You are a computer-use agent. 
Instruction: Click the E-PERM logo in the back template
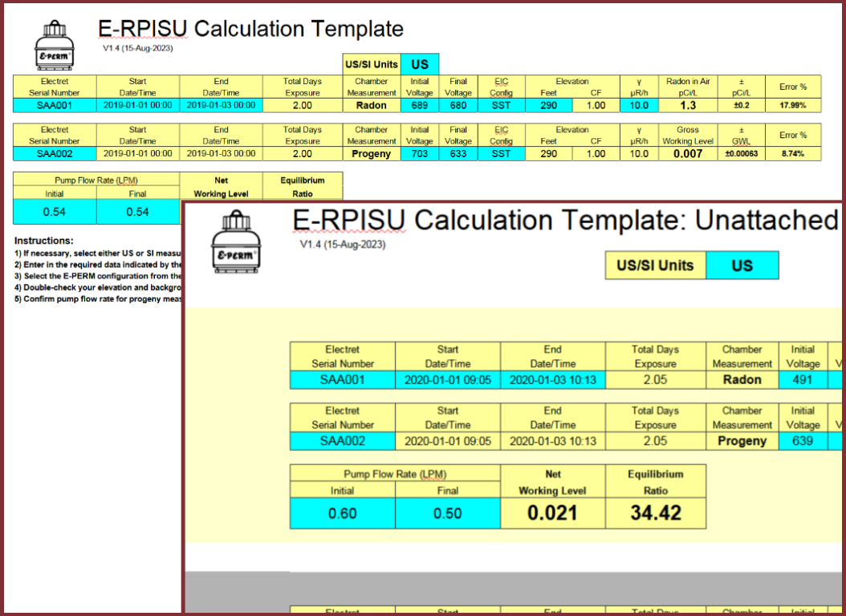coord(55,45)
